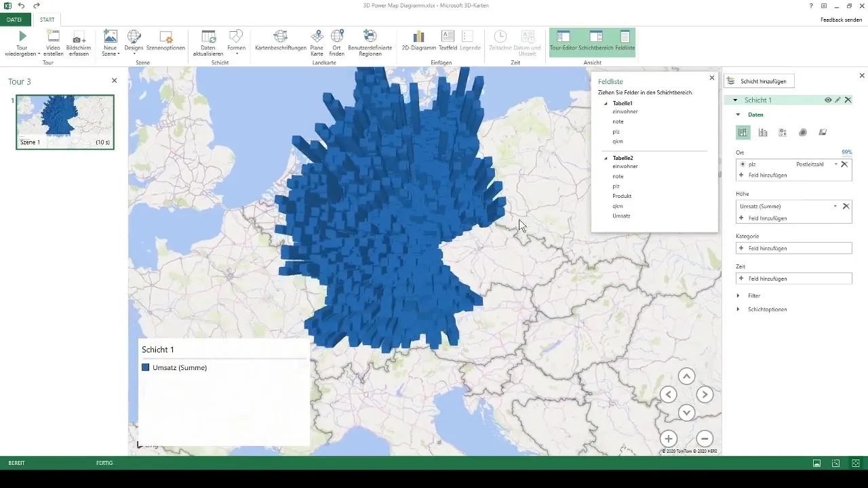868x488 pixels.
Task: Close the Tour 3 editor pane
Action: pos(114,81)
